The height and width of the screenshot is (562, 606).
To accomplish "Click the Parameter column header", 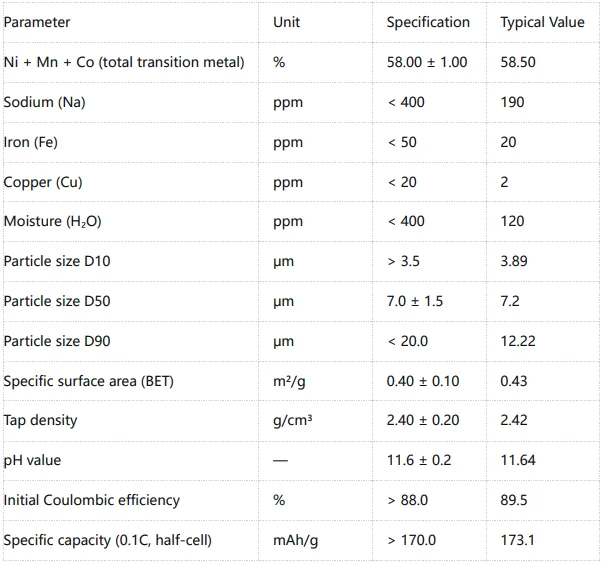I will [37, 22].
